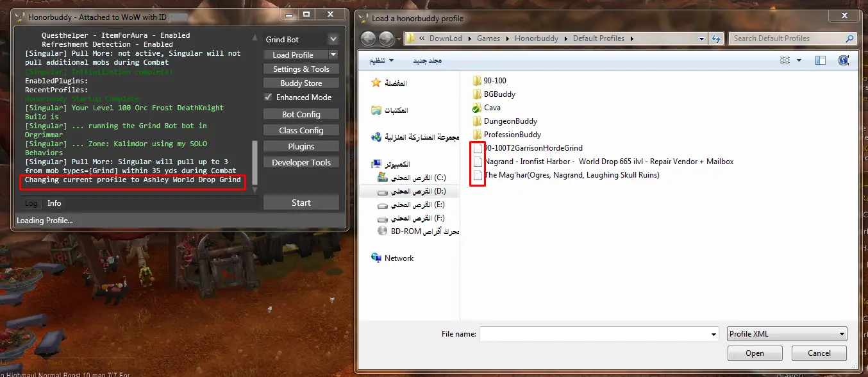Switch to the Log tab

click(31, 203)
